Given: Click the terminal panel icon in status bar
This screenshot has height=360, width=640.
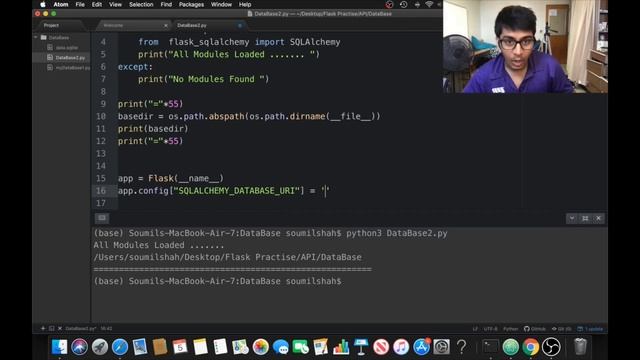Looking at the screenshot, I should click(x=51, y=328).
